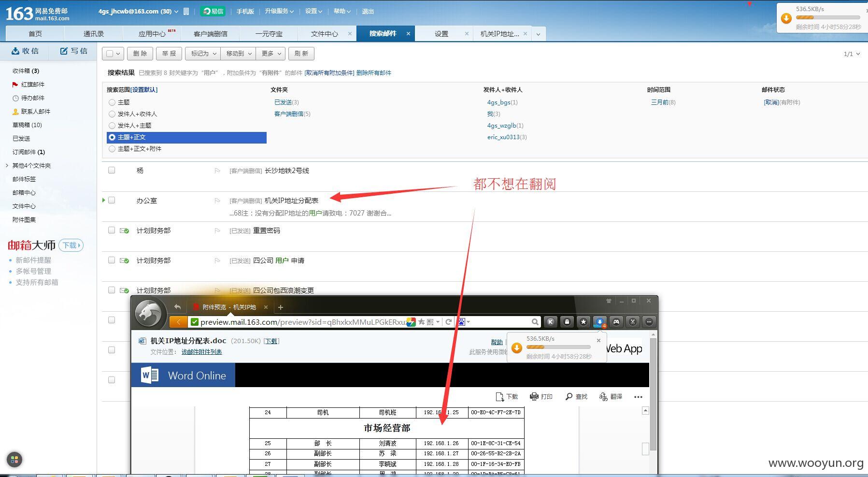Open the tab overflow chevron dropdown
Image resolution: width=868 pixels, height=477 pixels.
(538, 34)
